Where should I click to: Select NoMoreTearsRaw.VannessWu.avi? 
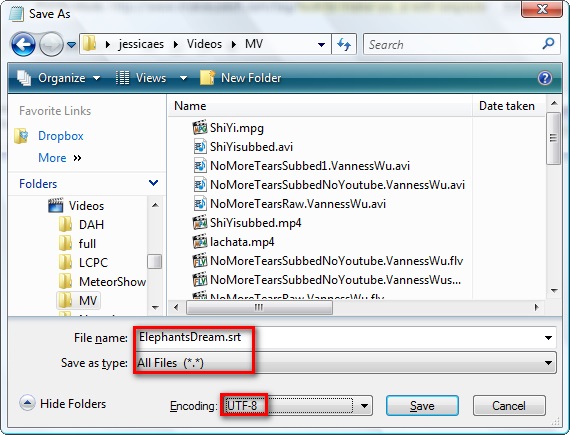298,204
